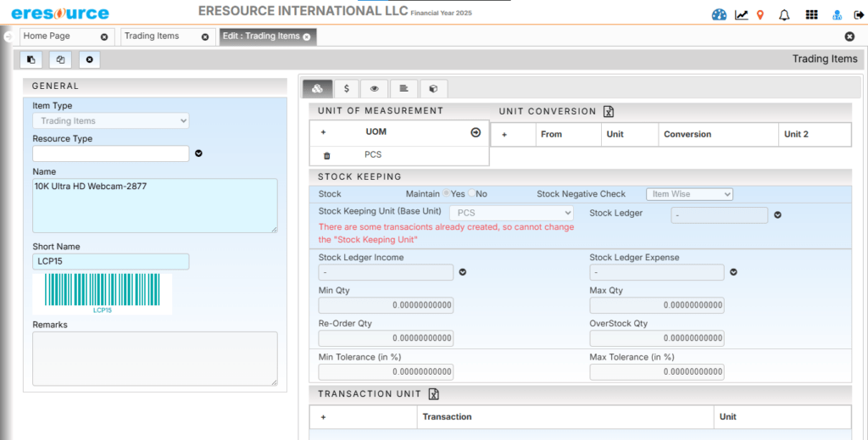The width and height of the screenshot is (868, 440).
Task: Select Yes for Maintain stock
Action: [x=446, y=194]
